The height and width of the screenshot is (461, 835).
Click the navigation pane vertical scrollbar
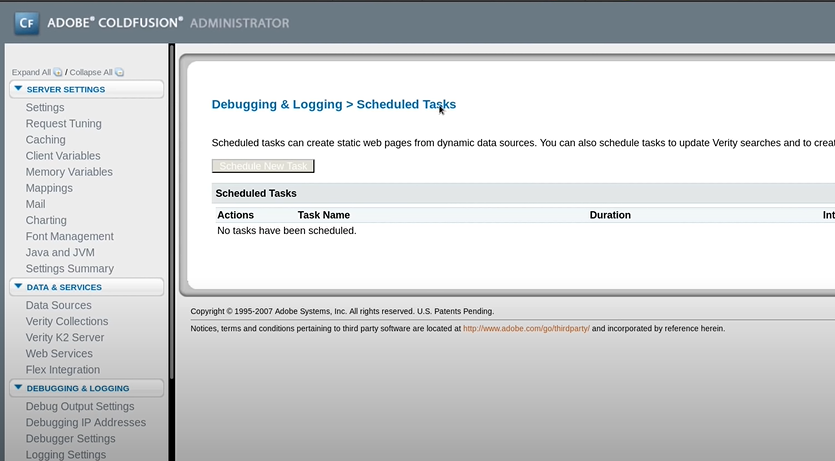pyautogui.click(x=171, y=213)
